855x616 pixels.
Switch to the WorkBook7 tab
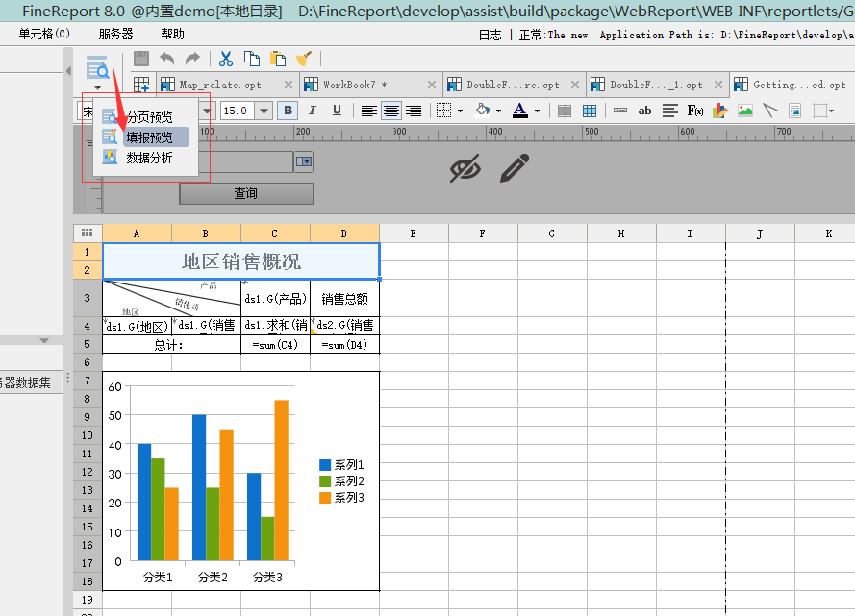click(355, 85)
